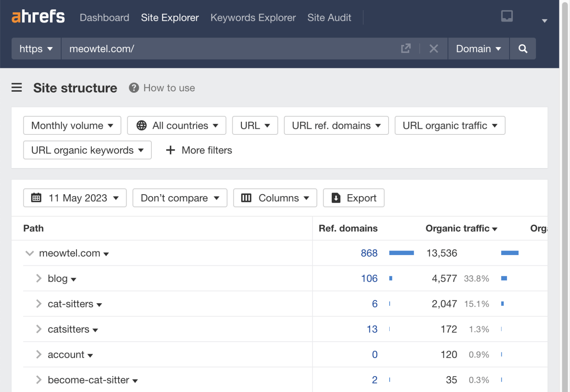The width and height of the screenshot is (570, 392).
Task: Click the columns grid icon on Columns button
Action: point(246,198)
